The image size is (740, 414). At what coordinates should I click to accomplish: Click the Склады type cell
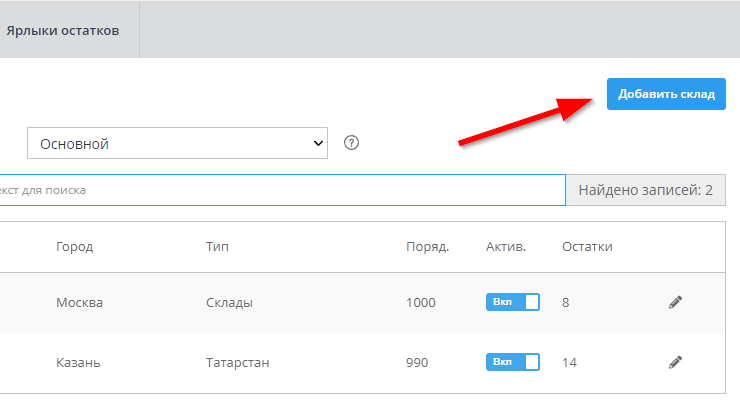click(x=229, y=302)
